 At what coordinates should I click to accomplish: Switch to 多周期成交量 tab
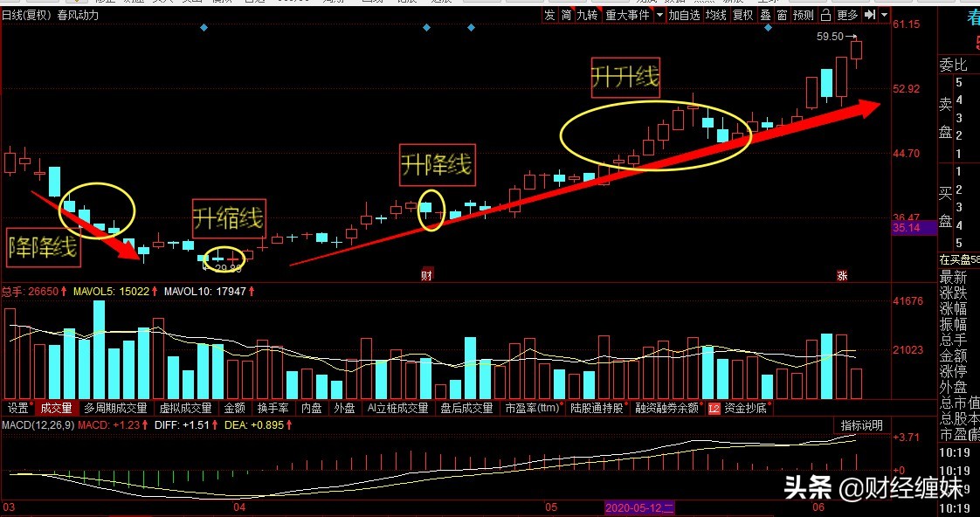115,408
